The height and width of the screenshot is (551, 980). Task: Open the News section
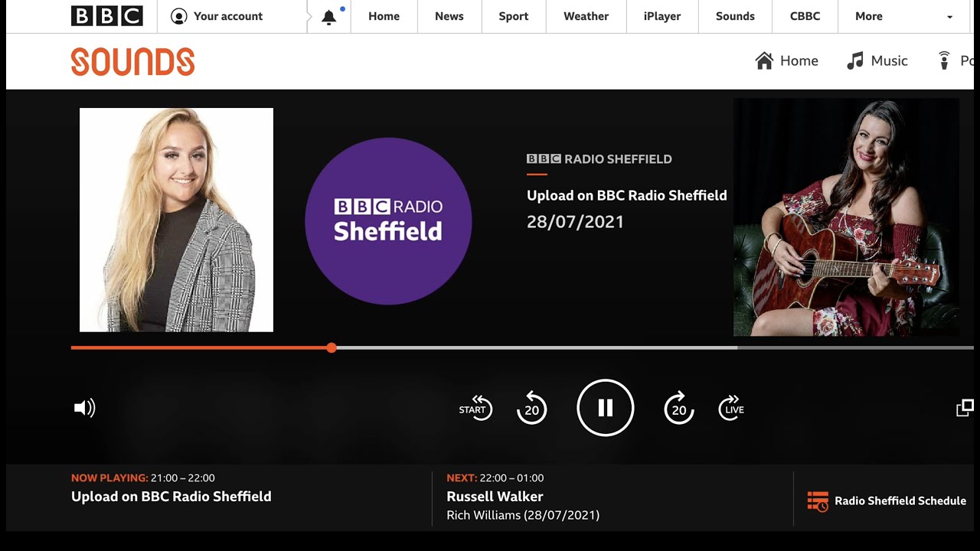449,16
